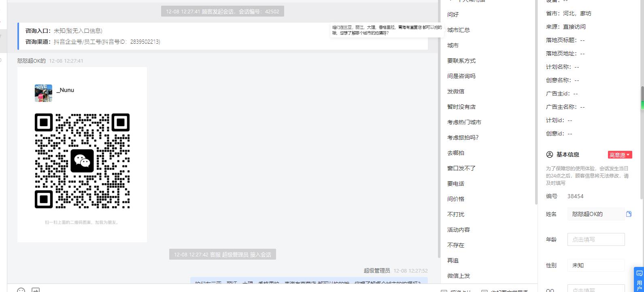Select the quick reply 微信上发

click(x=459, y=276)
